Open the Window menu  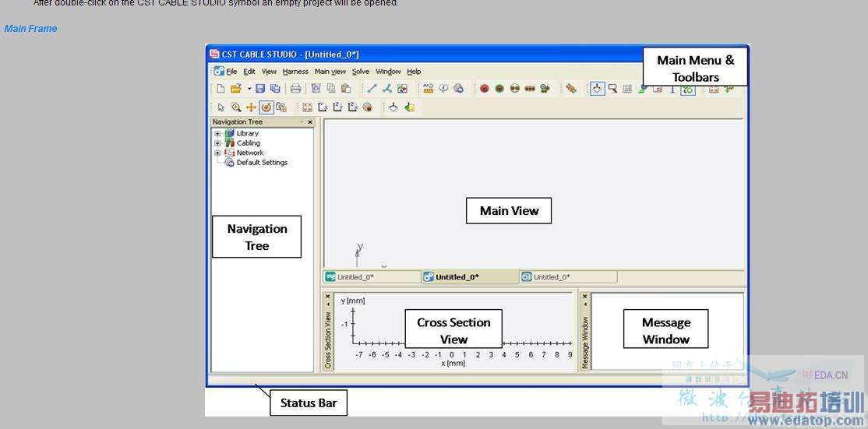(x=388, y=72)
